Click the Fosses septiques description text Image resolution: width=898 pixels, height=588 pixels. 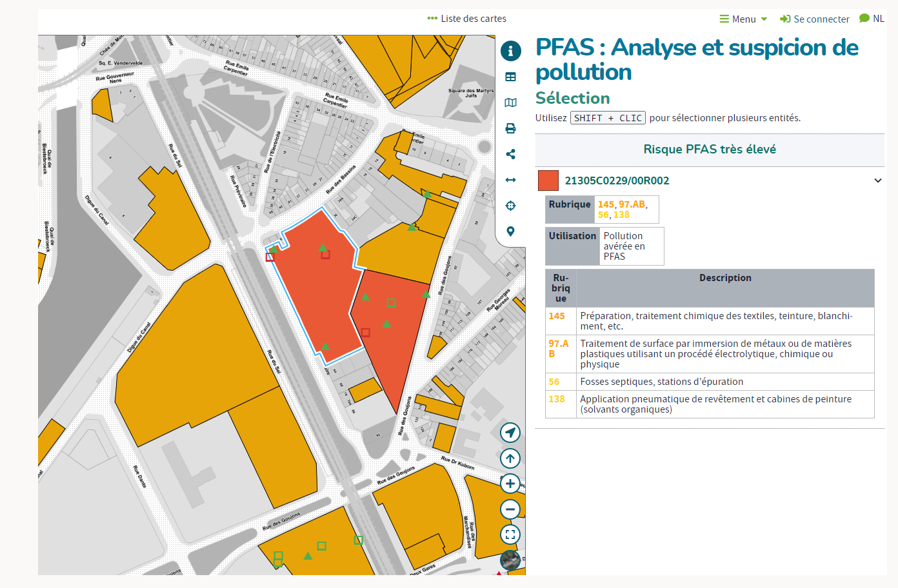point(662,382)
